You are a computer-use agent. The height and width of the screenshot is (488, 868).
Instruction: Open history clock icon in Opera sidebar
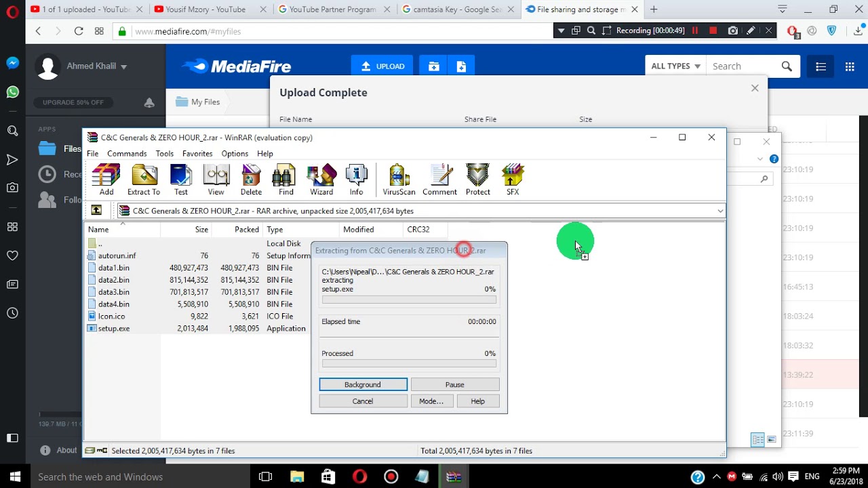[12, 313]
